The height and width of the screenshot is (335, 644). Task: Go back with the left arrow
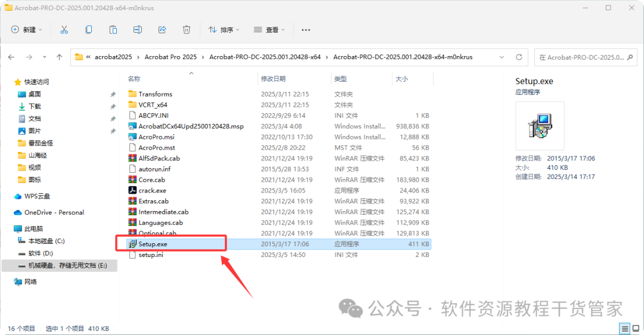click(x=11, y=57)
